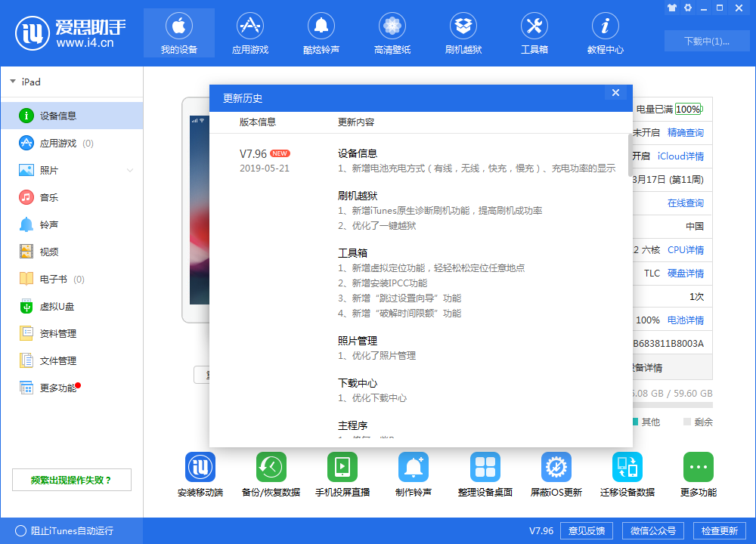756x544 pixels.
Task: Open the 酷炫铃声 tab
Action: (x=321, y=33)
